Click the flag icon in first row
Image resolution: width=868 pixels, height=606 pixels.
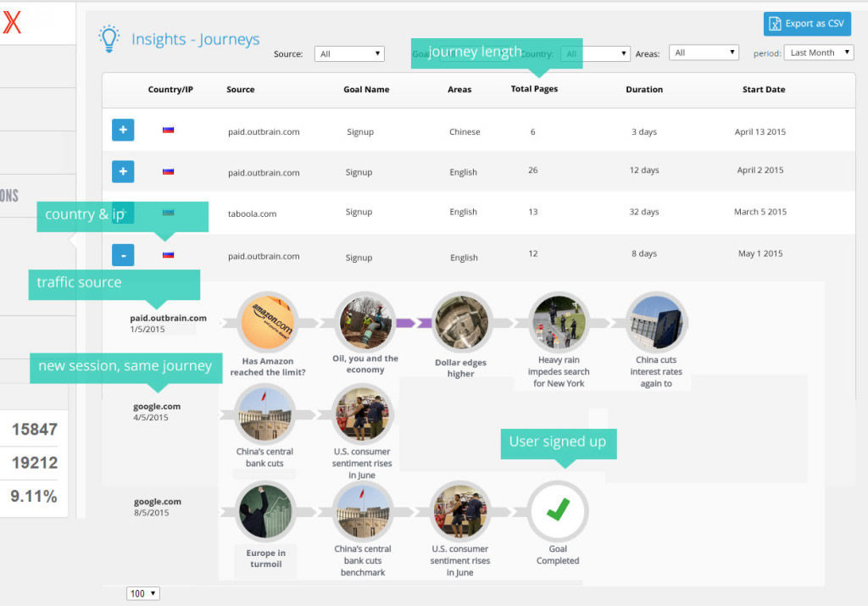tap(168, 131)
